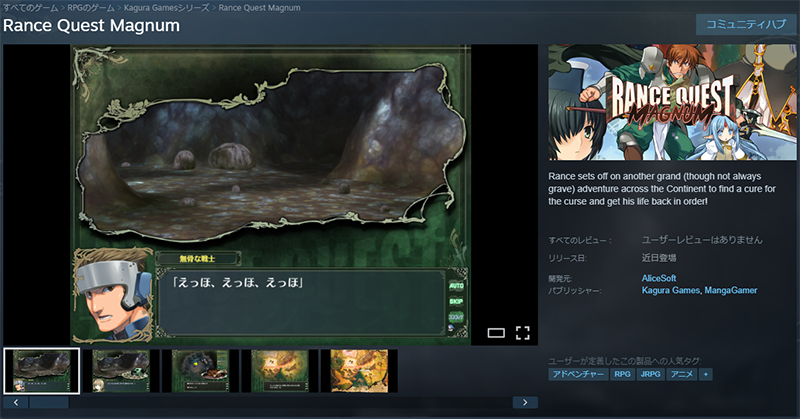
Task: Select the JRPG tag
Action: [651, 374]
